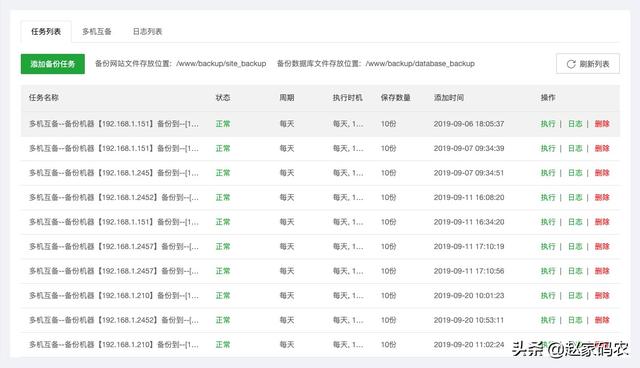Switch to the 任务列表 tab
This screenshot has width=640, height=368.
pos(46,31)
